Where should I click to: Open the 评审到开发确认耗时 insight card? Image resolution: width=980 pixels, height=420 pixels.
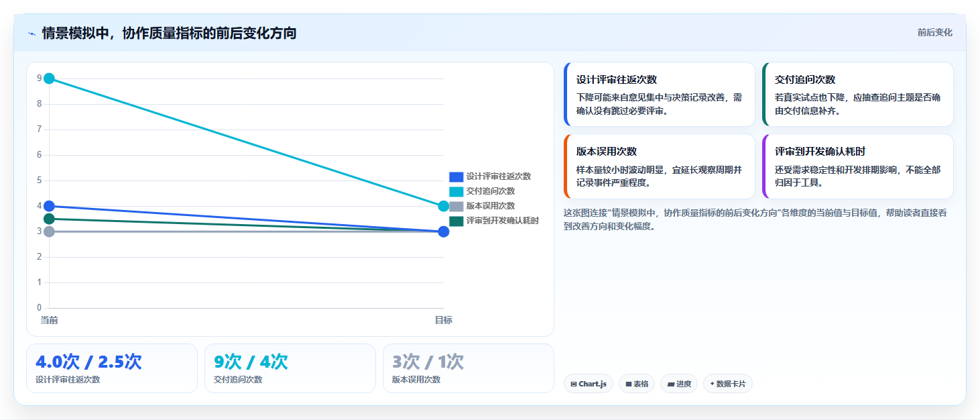tap(858, 166)
